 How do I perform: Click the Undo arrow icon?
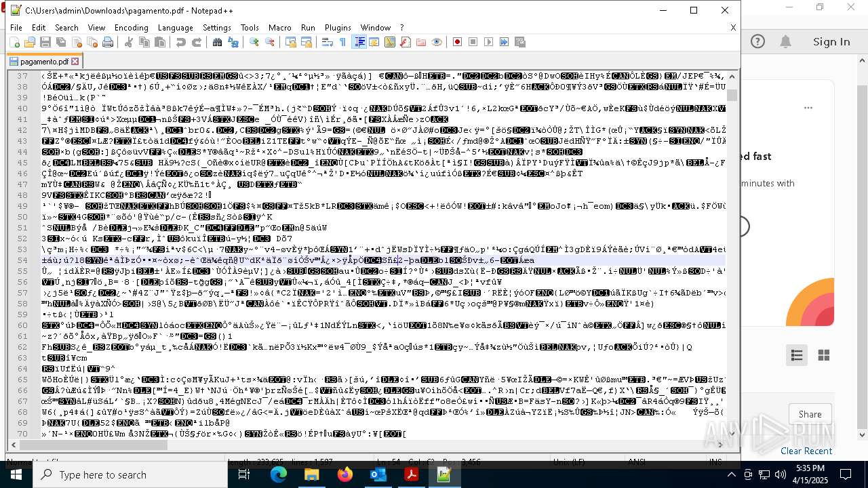coord(181,42)
